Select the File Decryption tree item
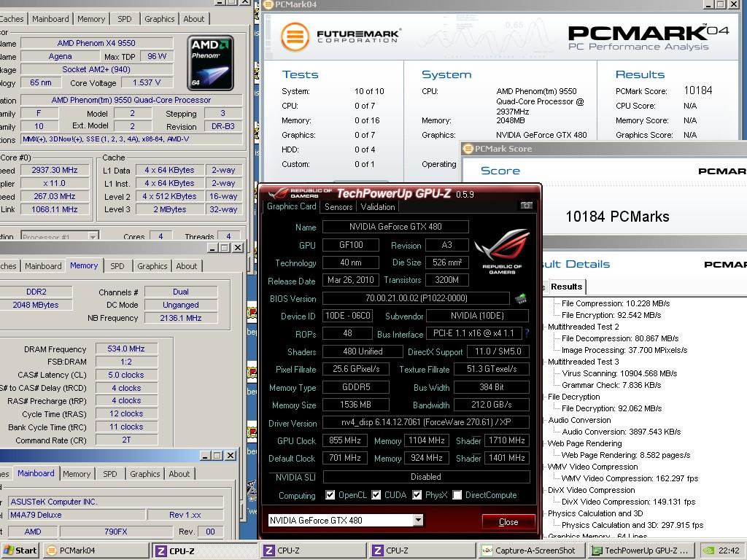 coord(573,397)
